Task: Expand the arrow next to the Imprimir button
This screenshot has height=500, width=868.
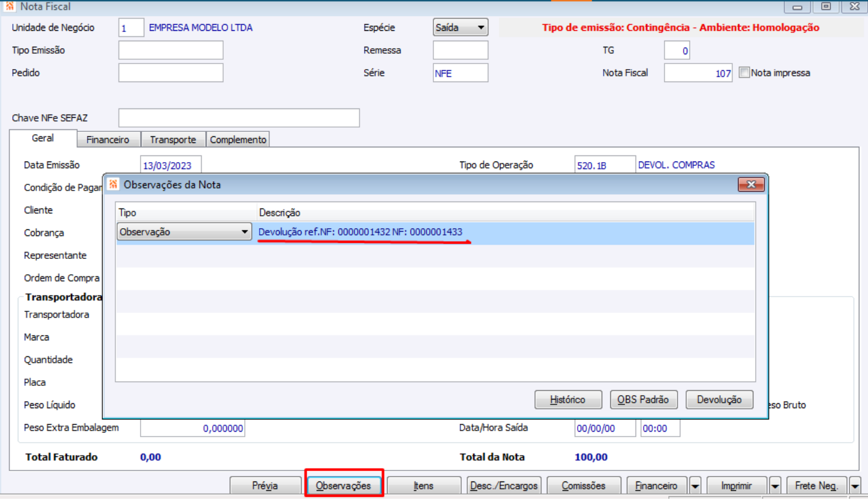Action: pos(776,486)
